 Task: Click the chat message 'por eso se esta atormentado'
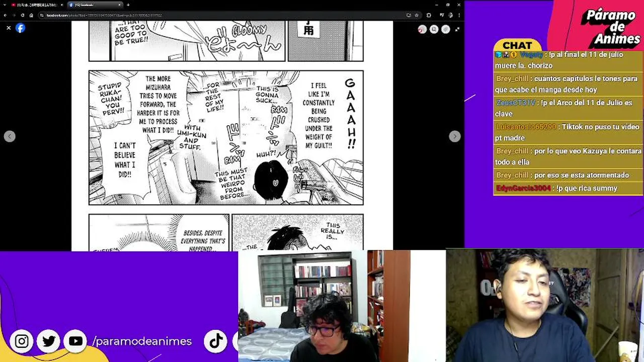pos(581,175)
